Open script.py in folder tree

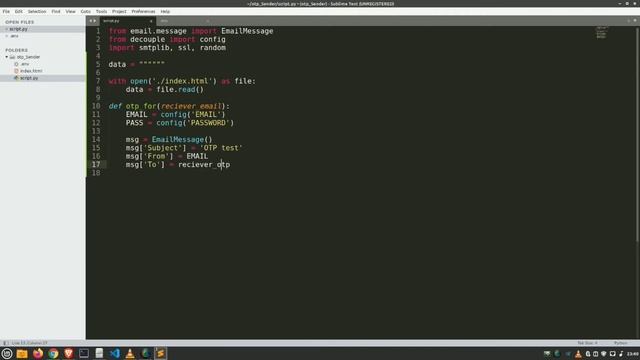(29, 78)
